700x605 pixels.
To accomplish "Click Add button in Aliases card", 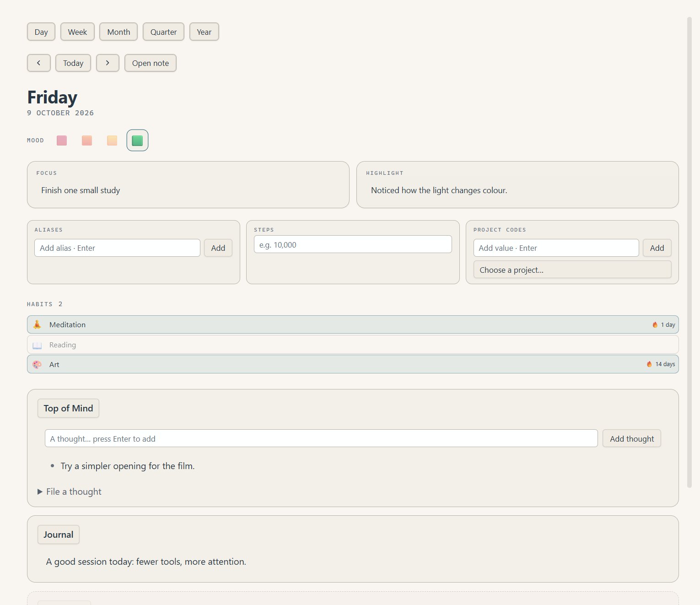I will [218, 248].
